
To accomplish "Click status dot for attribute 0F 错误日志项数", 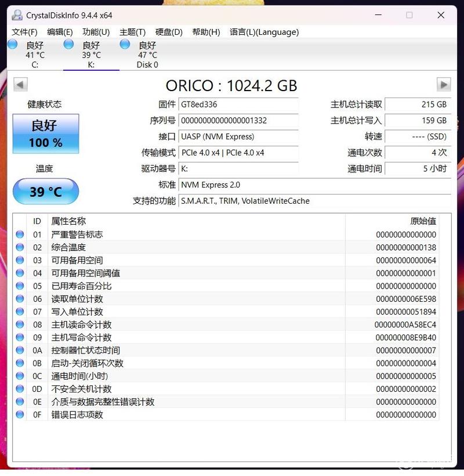I will (x=20, y=414).
